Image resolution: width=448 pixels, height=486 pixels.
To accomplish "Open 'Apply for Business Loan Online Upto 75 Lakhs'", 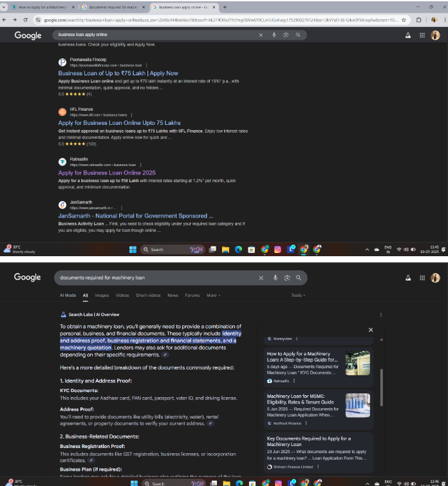I will click(119, 123).
